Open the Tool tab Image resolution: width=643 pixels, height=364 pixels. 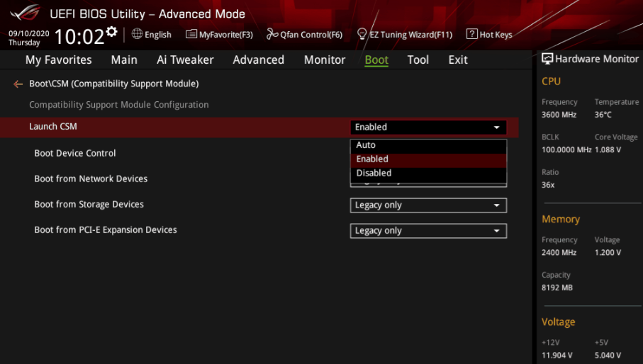click(418, 59)
